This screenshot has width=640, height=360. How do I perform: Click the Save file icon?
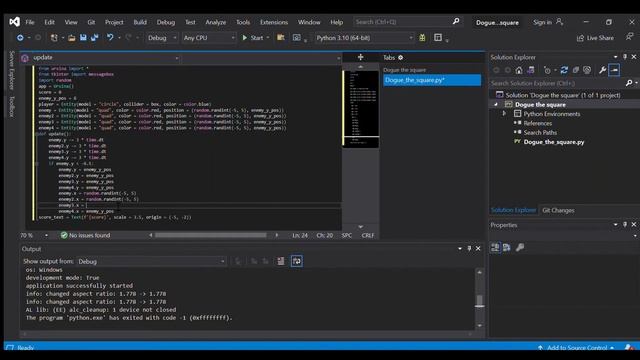83,38
